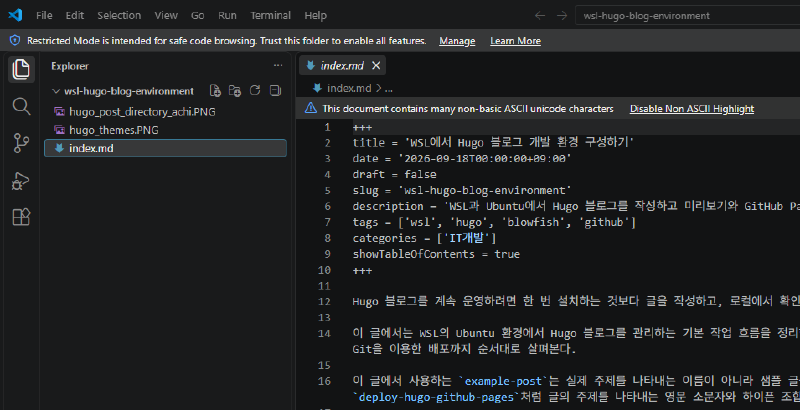Click the date line in editor
This screenshot has height=410, width=800.
[x=462, y=159]
